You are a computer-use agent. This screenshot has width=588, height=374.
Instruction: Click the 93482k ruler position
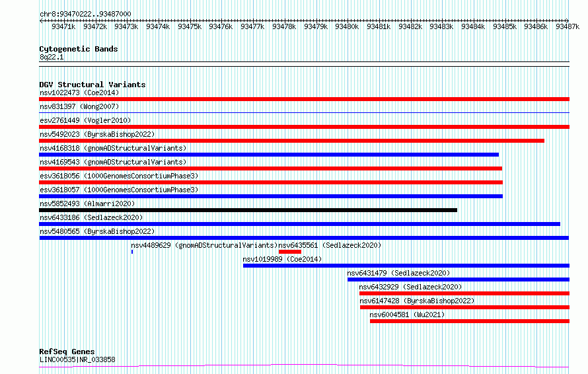410,26
